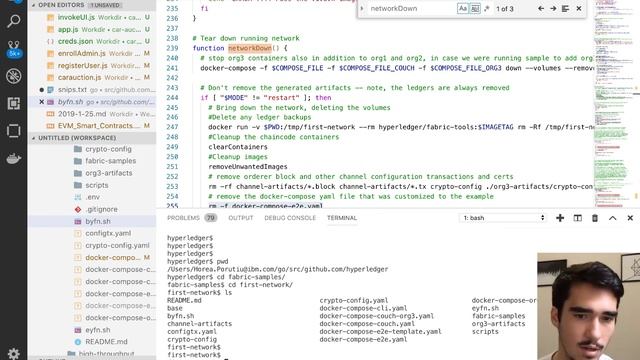640x360 pixels.
Task: Open Source Control view with 5k badge
Action: point(13,49)
